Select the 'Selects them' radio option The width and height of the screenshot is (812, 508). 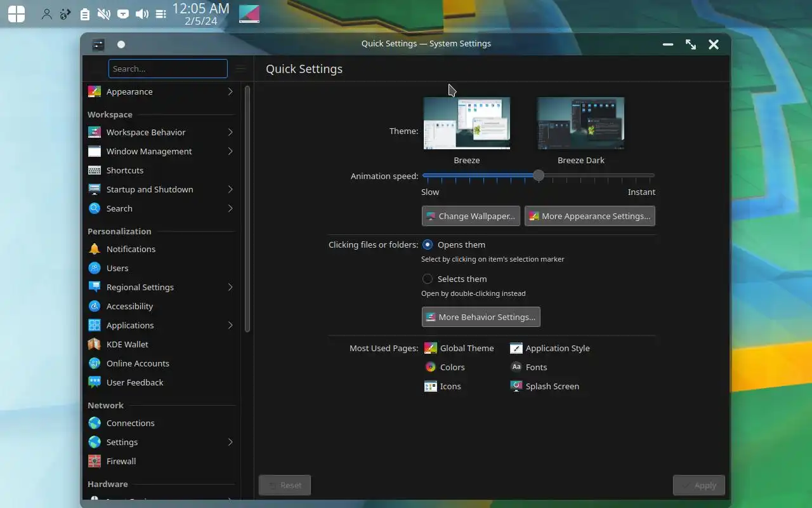(x=428, y=279)
